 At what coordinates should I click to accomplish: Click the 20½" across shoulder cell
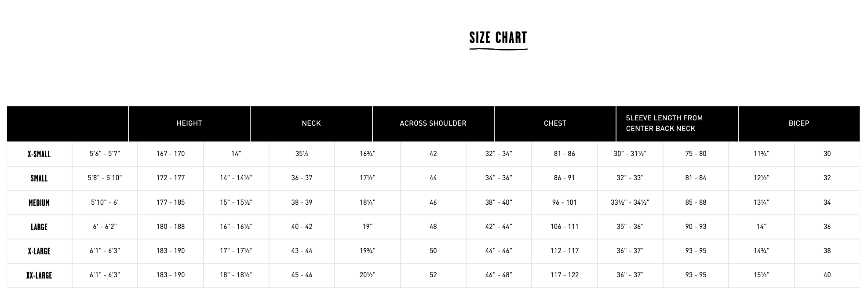(368, 275)
